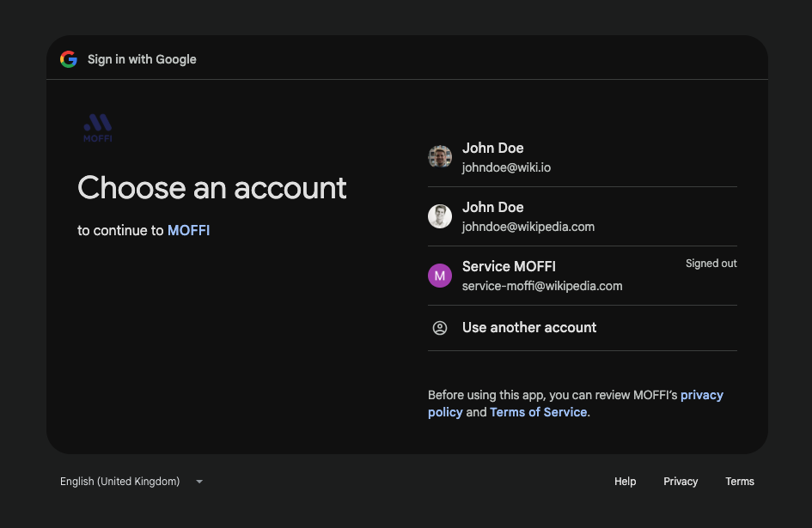Click the Choose an account heading
The image size is (812, 528).
211,187
